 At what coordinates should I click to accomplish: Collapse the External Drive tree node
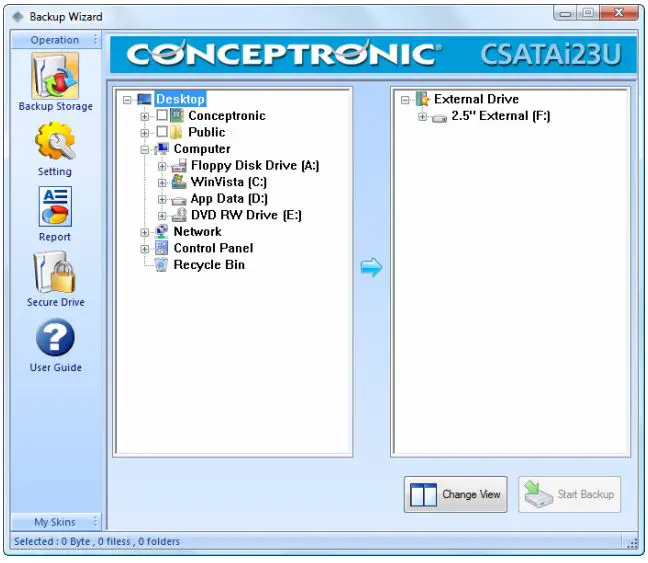pyautogui.click(x=405, y=100)
